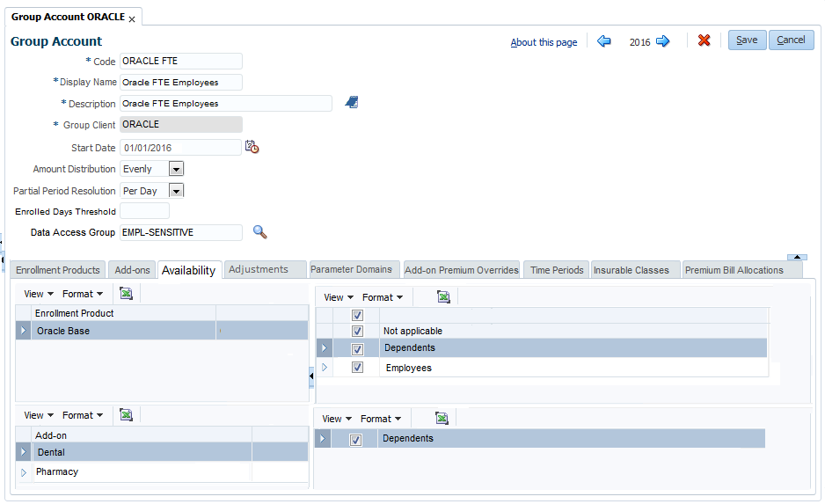The height and width of the screenshot is (504, 825).
Task: Export Add-on table to Excel
Action: coord(127,414)
